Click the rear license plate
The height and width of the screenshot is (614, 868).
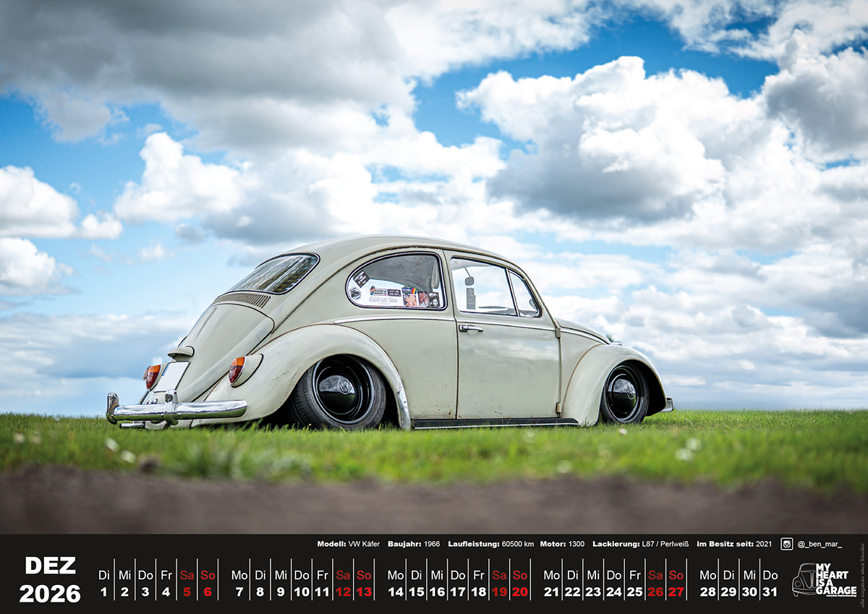171,377
